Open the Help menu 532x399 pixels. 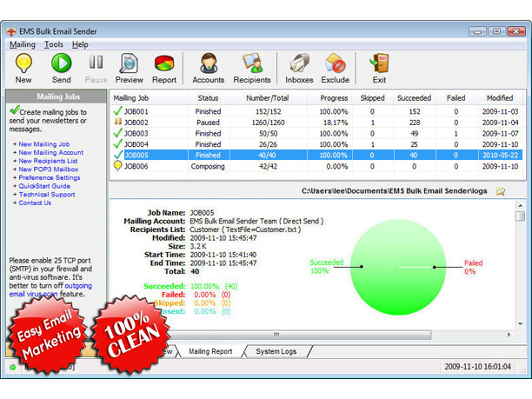[80, 44]
